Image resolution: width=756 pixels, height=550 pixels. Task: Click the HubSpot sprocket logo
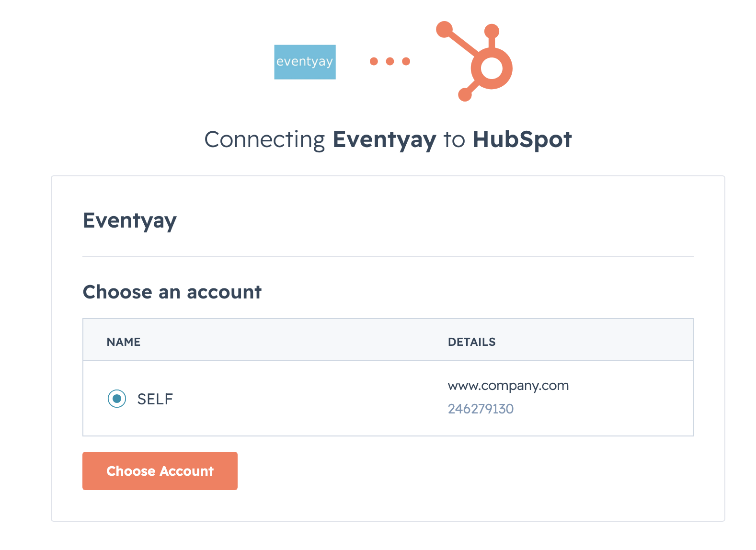pyautogui.click(x=474, y=61)
